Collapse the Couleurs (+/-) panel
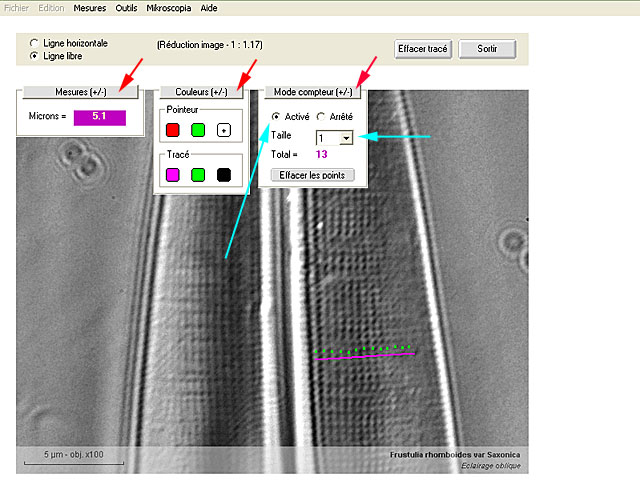640x481 pixels. (x=201, y=92)
